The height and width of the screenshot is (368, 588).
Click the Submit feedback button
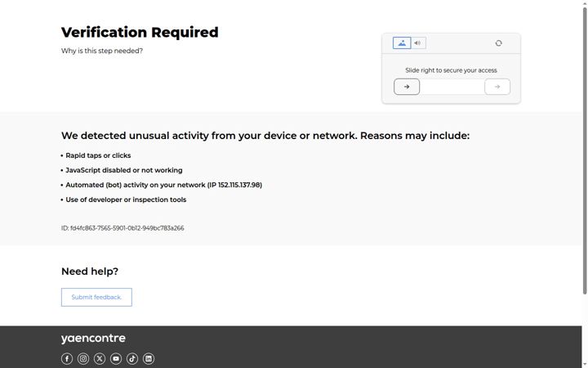point(96,297)
